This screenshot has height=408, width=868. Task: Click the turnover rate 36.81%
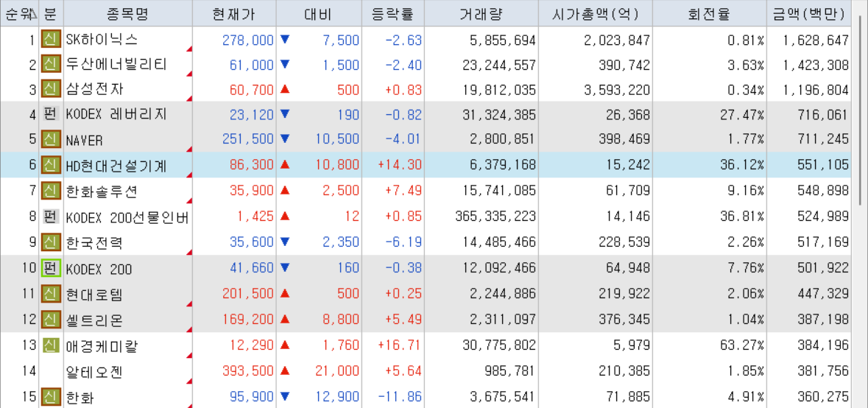742,217
